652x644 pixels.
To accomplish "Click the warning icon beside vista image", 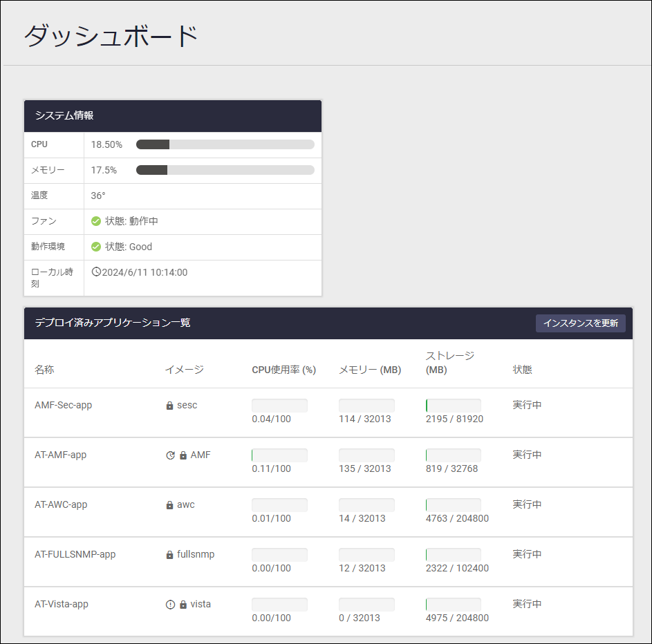I will (x=171, y=605).
